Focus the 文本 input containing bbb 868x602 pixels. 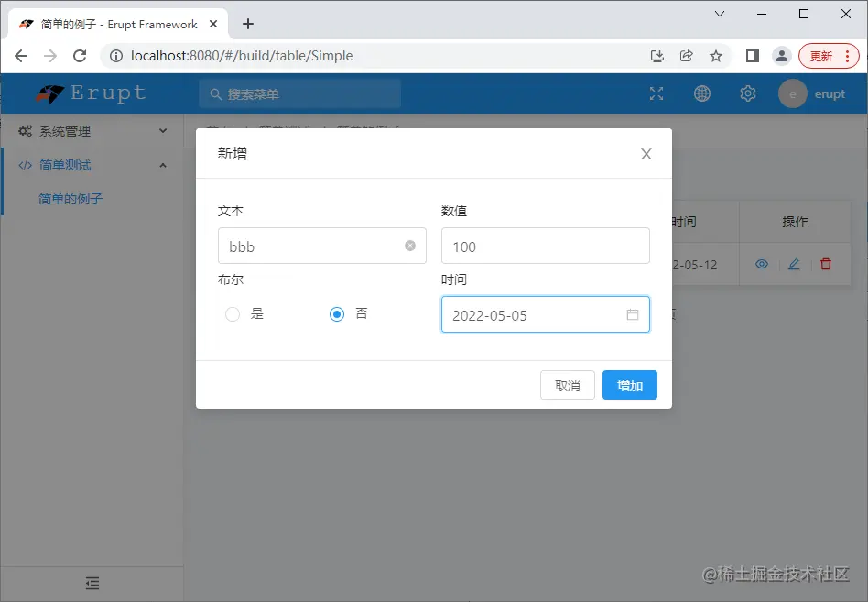(321, 246)
